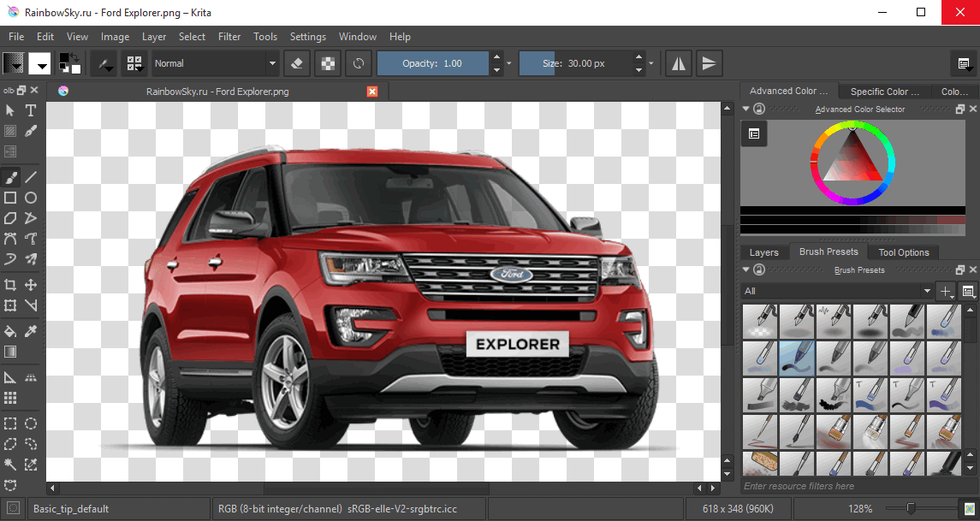Viewport: 980px width, 521px height.
Task: Adjust the Opacity slider in toolbar
Action: pyautogui.click(x=432, y=63)
